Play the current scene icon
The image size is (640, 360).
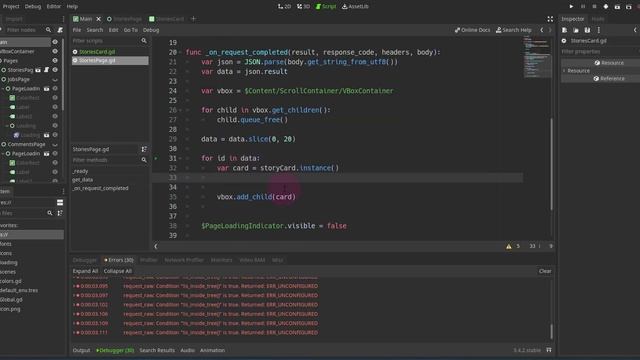click(617, 7)
